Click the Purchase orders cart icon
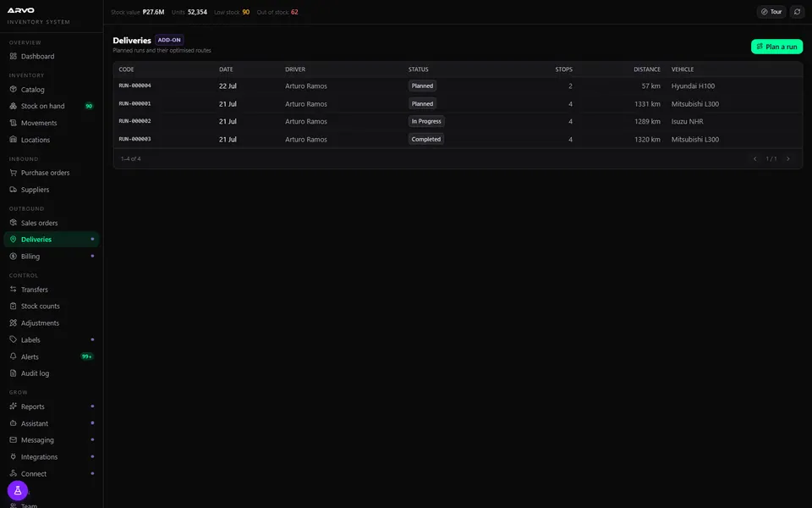This screenshot has width=812, height=508. click(x=14, y=173)
